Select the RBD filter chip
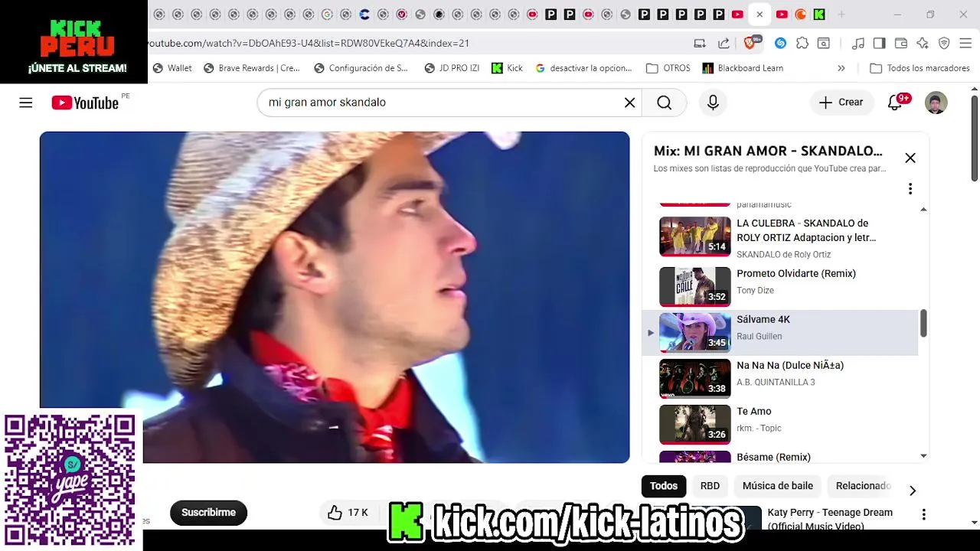Image resolution: width=980 pixels, height=551 pixels. [710, 486]
